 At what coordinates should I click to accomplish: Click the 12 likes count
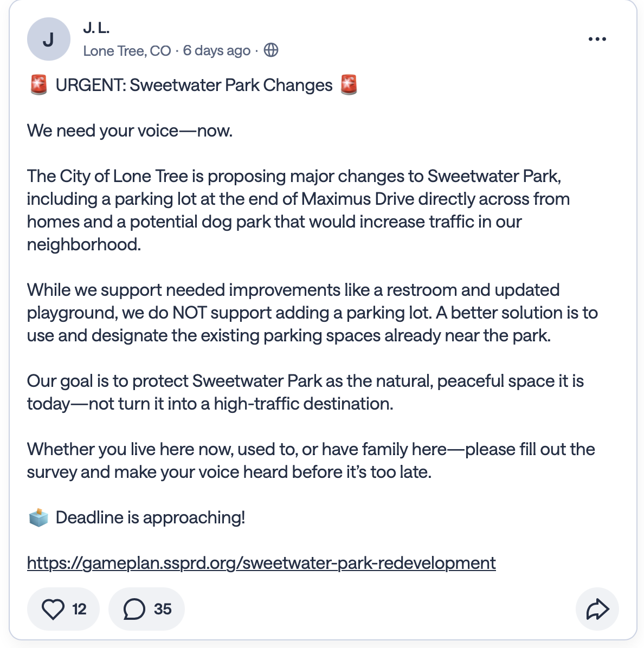coord(77,608)
